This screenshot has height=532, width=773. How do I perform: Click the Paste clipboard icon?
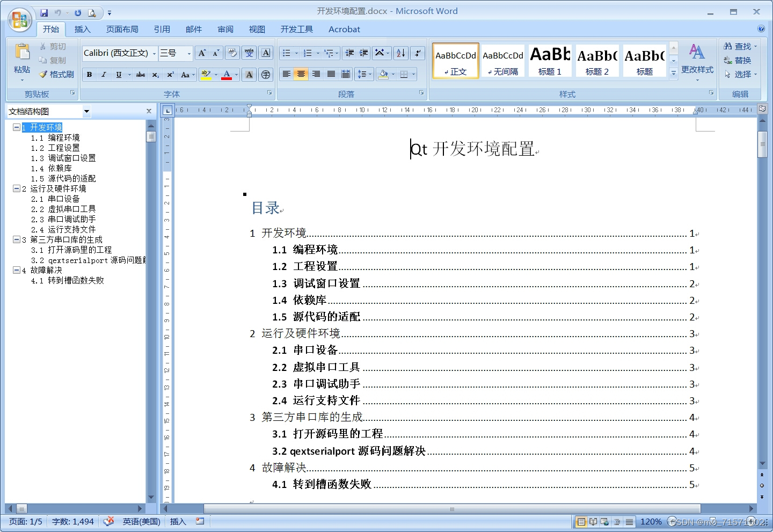pos(22,52)
